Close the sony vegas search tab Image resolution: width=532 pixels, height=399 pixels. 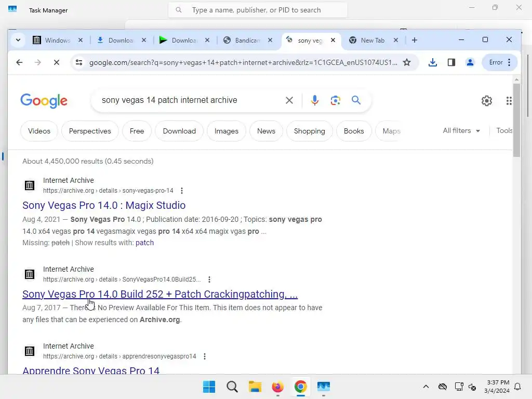click(333, 40)
